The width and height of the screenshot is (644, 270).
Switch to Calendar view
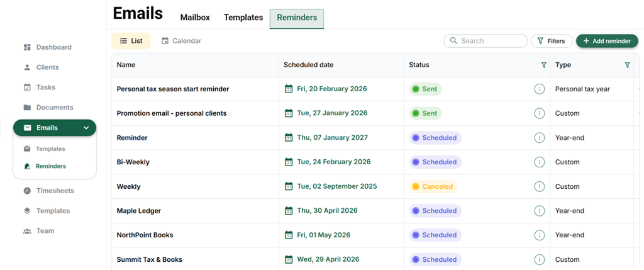coord(181,41)
